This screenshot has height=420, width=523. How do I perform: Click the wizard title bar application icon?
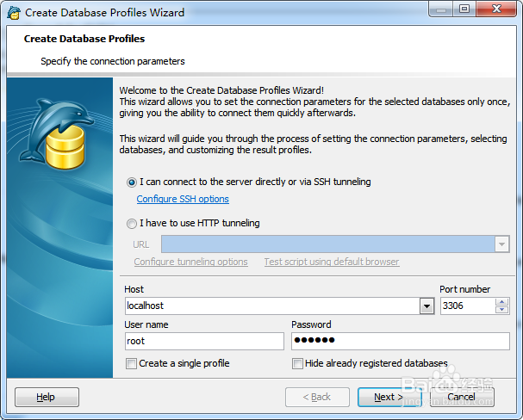(x=14, y=13)
